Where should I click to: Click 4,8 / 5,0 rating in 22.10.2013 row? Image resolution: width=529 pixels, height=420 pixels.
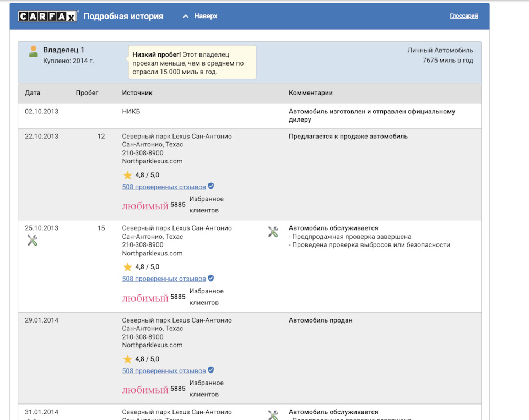point(147,175)
